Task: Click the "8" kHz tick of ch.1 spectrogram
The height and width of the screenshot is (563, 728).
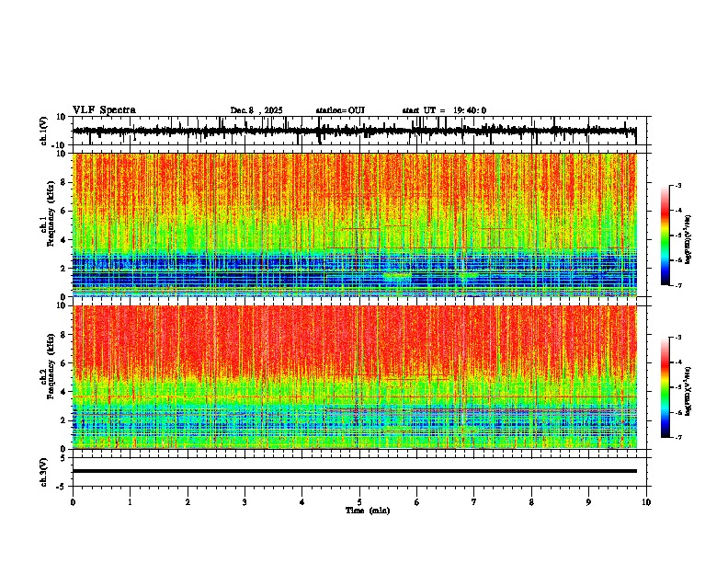Action: (x=64, y=182)
